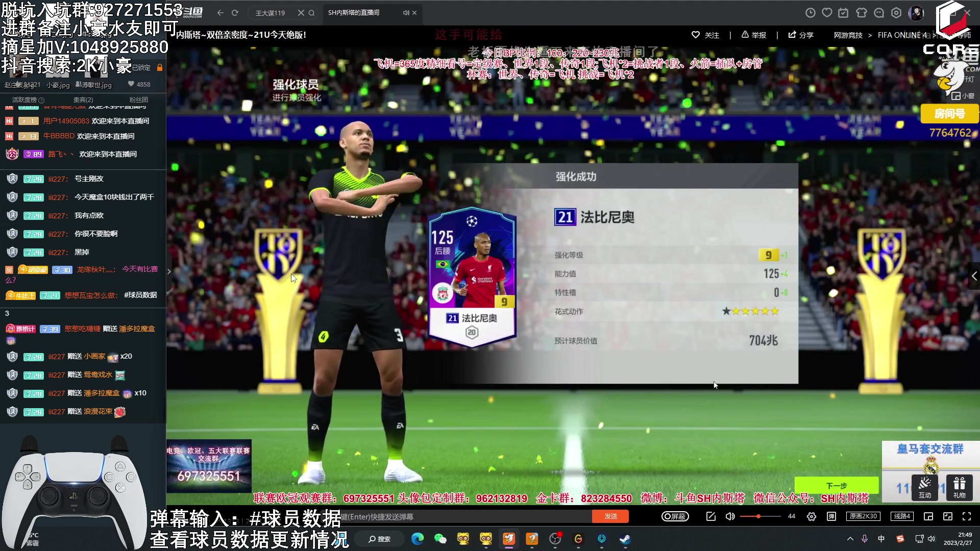
Task: Click the 路飞丶 username in chat
Action: [61, 154]
